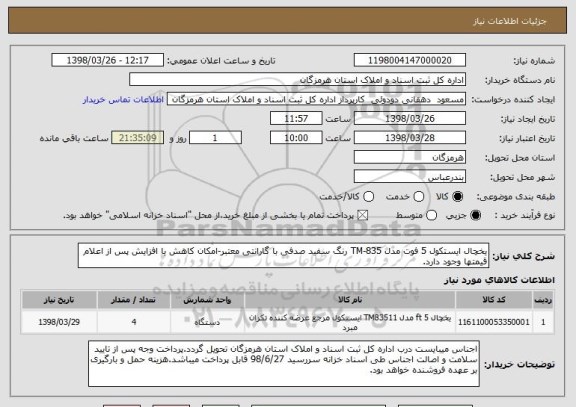The image size is (576, 407).
Task: Select the متوسط purchase type radio
Action: (431, 216)
